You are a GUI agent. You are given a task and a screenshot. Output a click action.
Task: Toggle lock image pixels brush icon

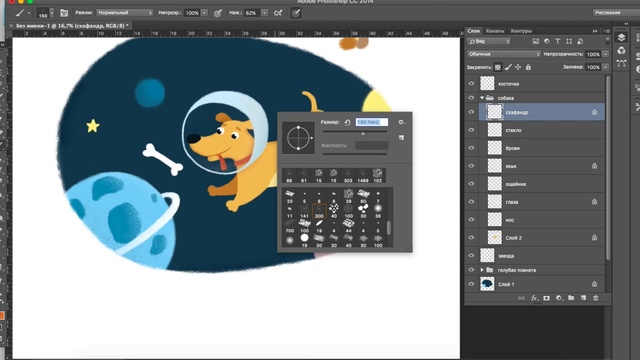point(508,67)
